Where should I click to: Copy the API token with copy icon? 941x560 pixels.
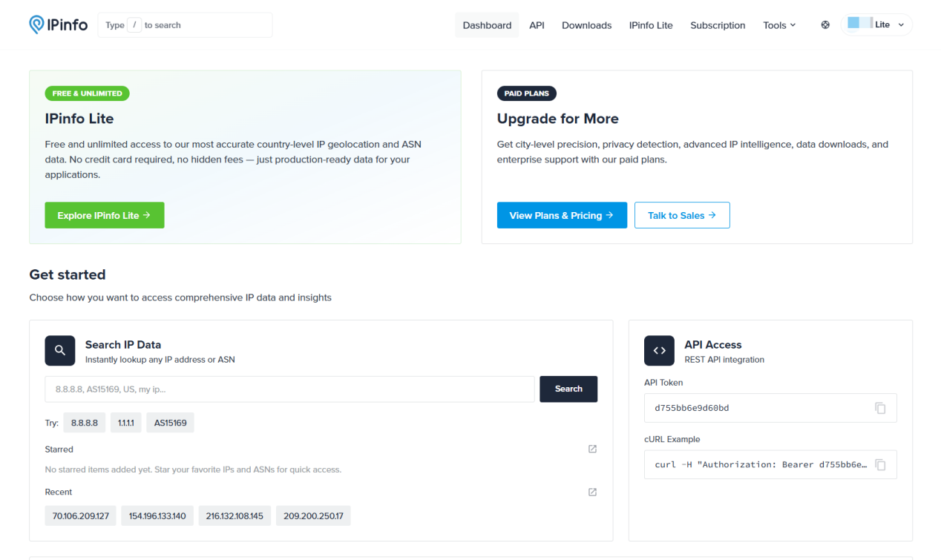tap(880, 408)
